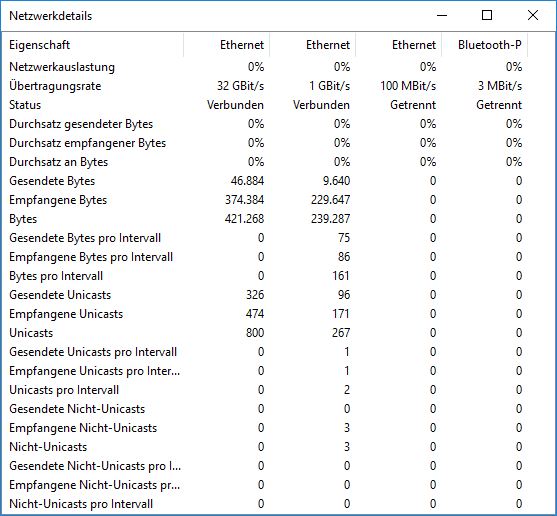Select the Nicht-Unicasts pro Intervall row

[x=265, y=504]
